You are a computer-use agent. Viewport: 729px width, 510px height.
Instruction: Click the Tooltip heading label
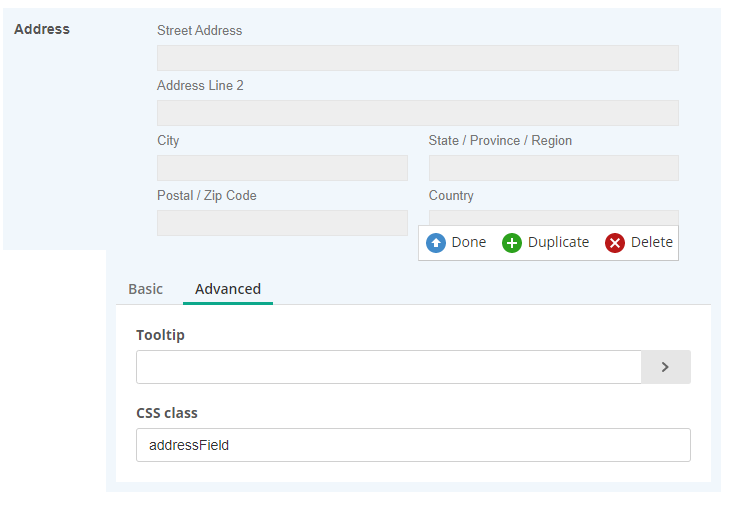[x=160, y=335]
